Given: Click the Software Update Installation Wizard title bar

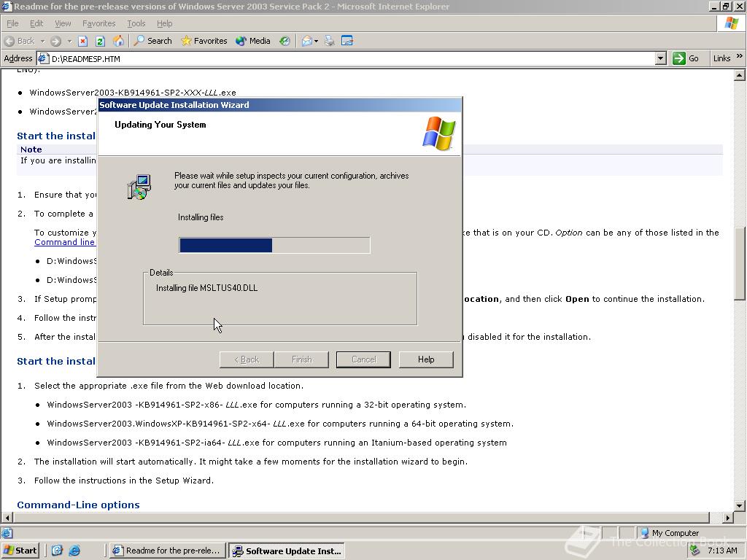Looking at the screenshot, I should (x=279, y=105).
